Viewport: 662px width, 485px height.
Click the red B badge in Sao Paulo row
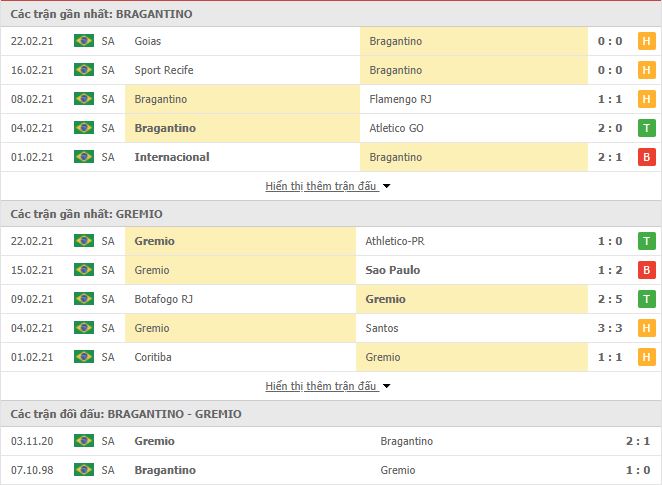coord(646,270)
